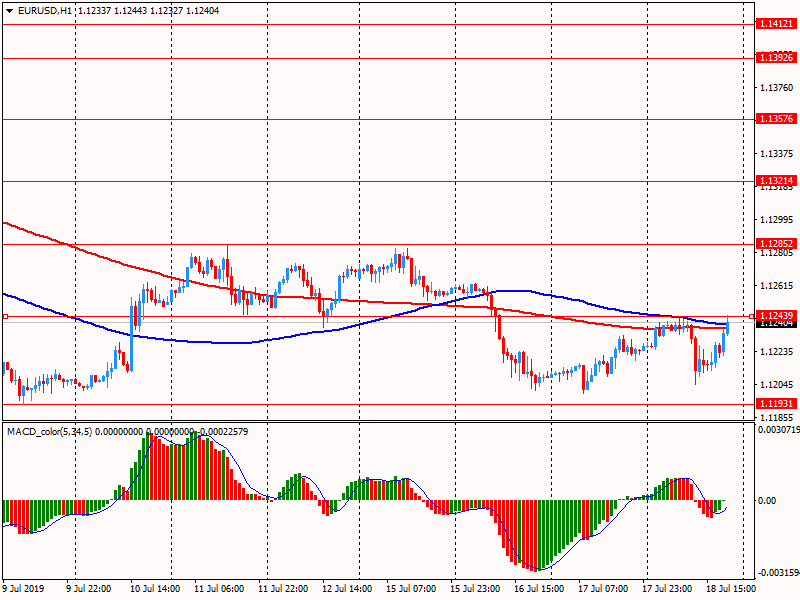Image resolution: width=800 pixels, height=600 pixels.
Task: Click the 17 Jul 23:00 time axis label
Action: [x=667, y=588]
